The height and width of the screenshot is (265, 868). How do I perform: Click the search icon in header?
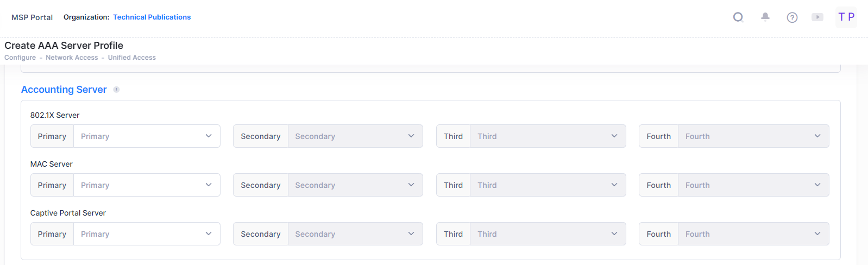[738, 17]
